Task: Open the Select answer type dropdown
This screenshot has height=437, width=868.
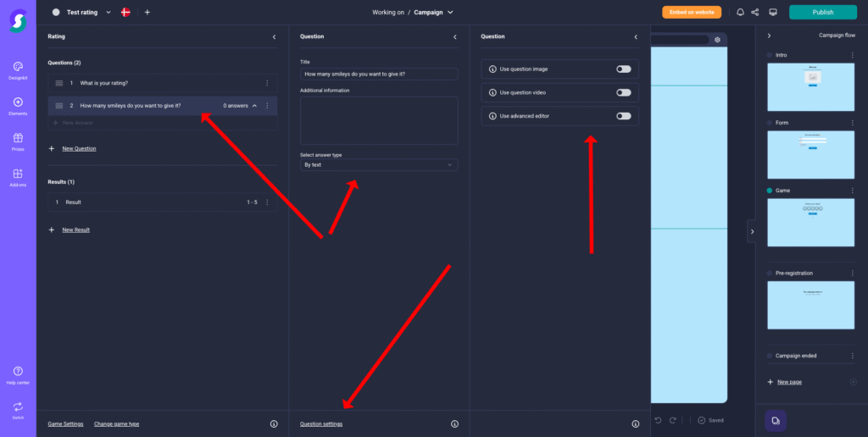Action: coord(379,165)
